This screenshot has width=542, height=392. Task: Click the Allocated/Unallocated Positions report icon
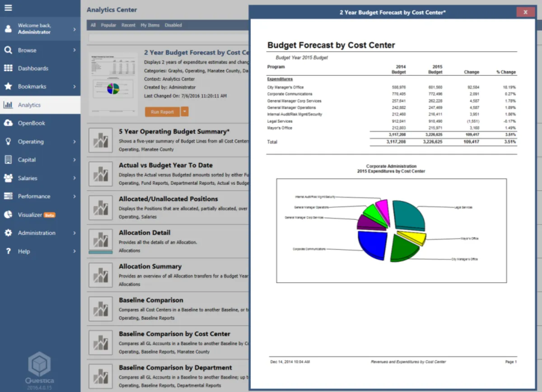tap(100, 207)
